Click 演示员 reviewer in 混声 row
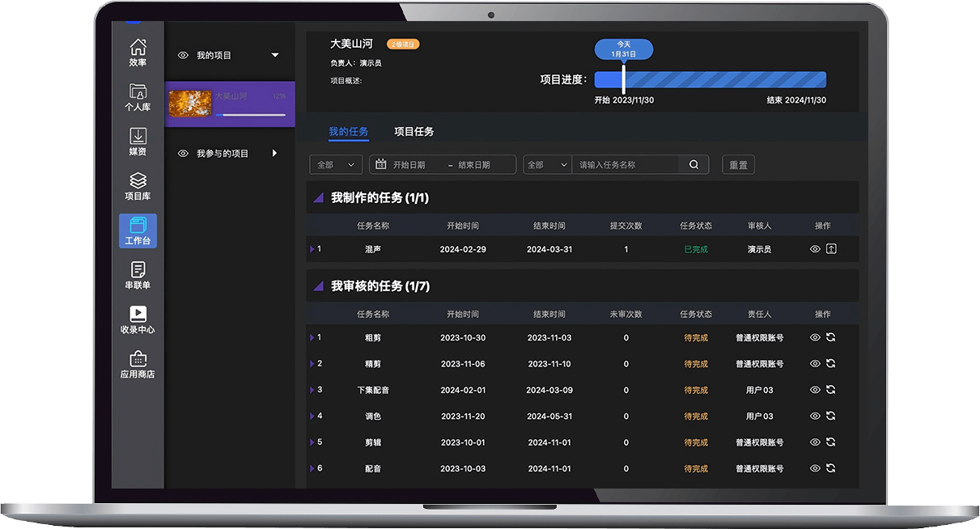This screenshot has height=529, width=980. tap(759, 249)
